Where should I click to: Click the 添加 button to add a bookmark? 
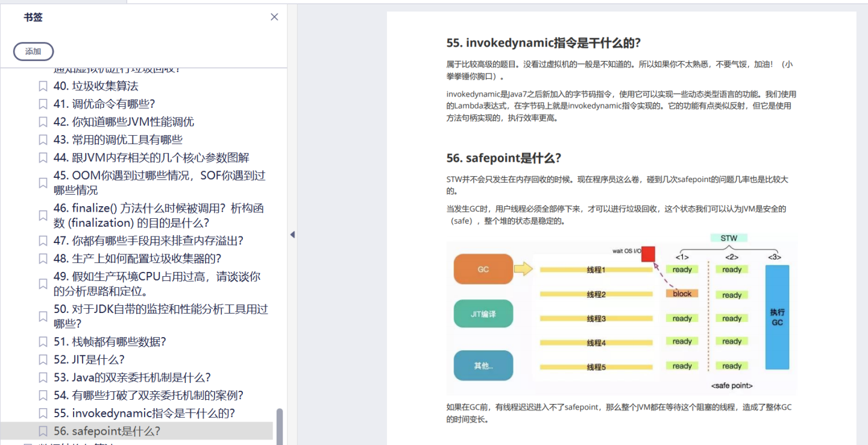pos(33,51)
